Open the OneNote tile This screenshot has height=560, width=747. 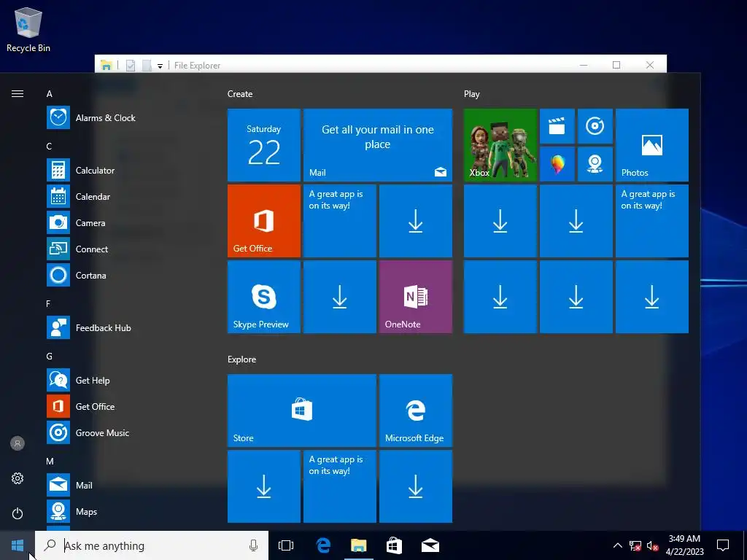tap(415, 297)
